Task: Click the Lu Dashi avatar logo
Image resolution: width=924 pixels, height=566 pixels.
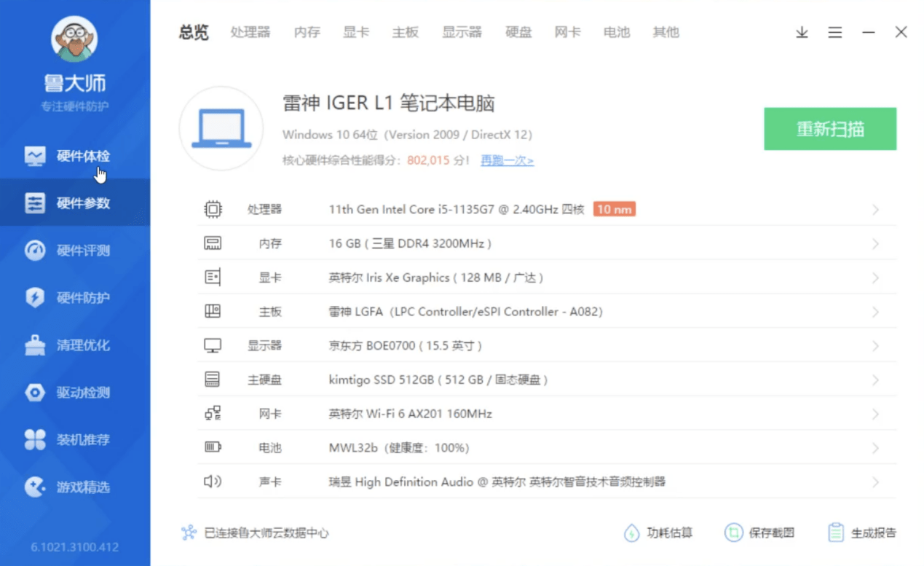Action: click(74, 39)
